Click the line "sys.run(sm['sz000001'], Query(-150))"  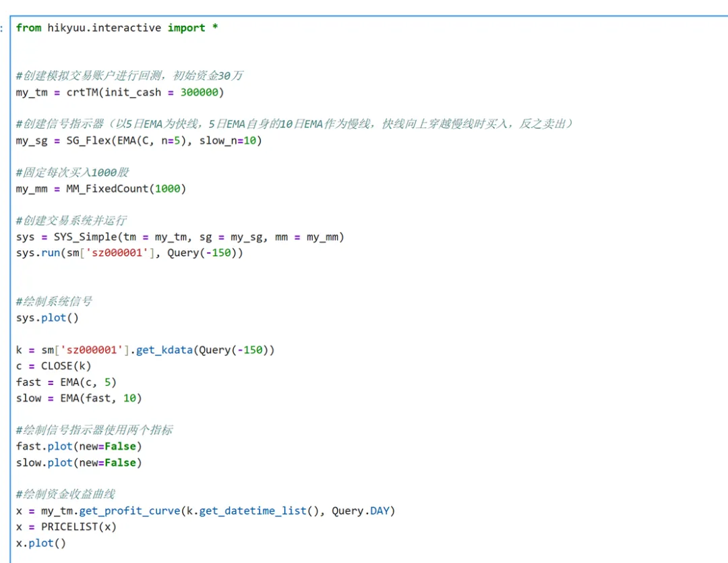(129, 253)
